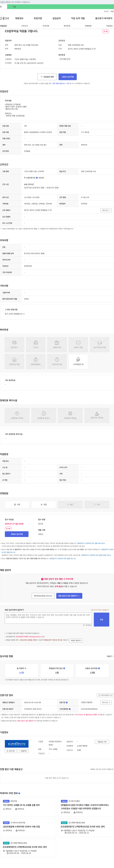This screenshot has height=868, width=114.
Task: Click the 장애인용 주차장 facility icon
Action: pyautogui.click(x=17, y=415)
